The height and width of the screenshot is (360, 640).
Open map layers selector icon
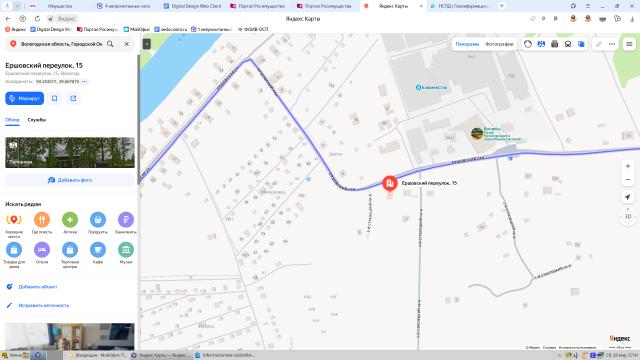pyautogui.click(x=581, y=44)
